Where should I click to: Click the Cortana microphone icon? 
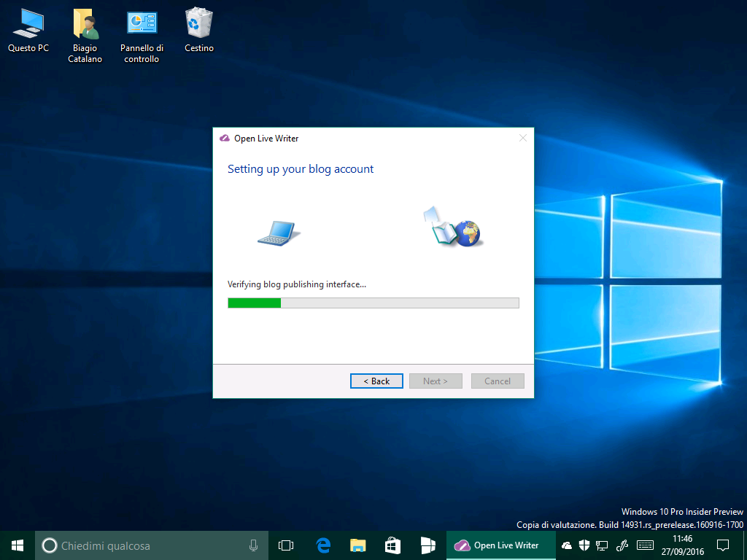(253, 545)
